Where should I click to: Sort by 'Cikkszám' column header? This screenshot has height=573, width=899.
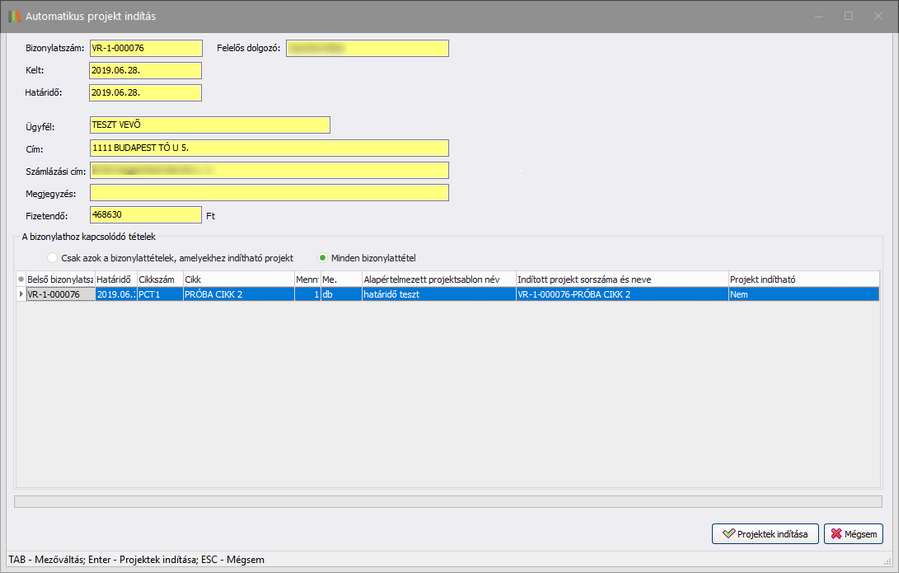pyautogui.click(x=158, y=280)
